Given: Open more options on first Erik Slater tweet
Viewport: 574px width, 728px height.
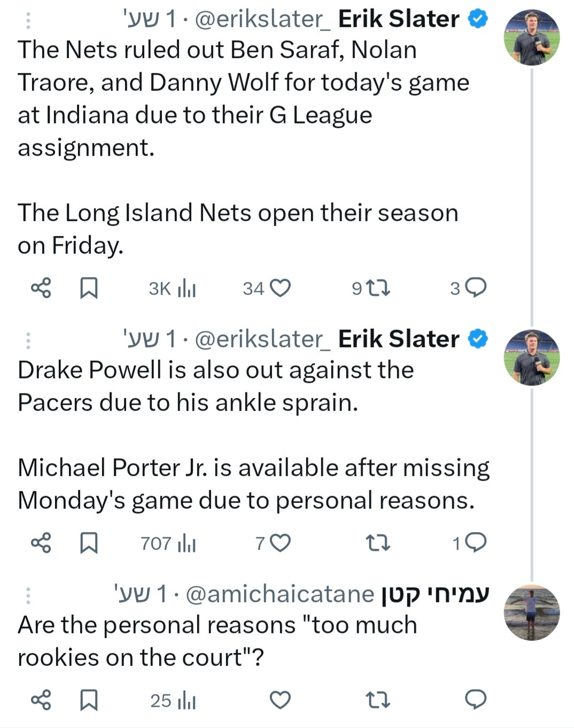Looking at the screenshot, I should coord(28,20).
